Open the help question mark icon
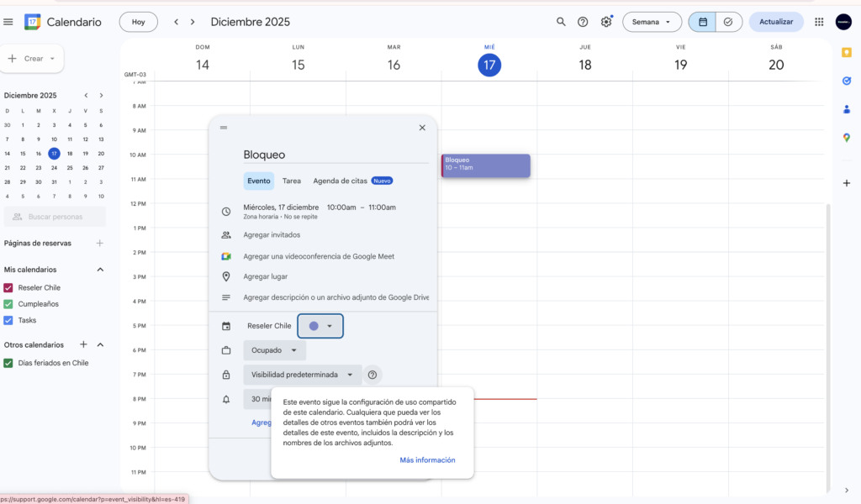The height and width of the screenshot is (504, 861). [x=583, y=22]
